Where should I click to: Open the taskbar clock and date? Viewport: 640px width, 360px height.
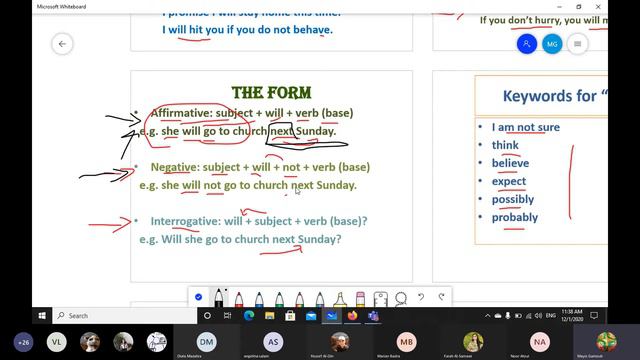pos(572,316)
